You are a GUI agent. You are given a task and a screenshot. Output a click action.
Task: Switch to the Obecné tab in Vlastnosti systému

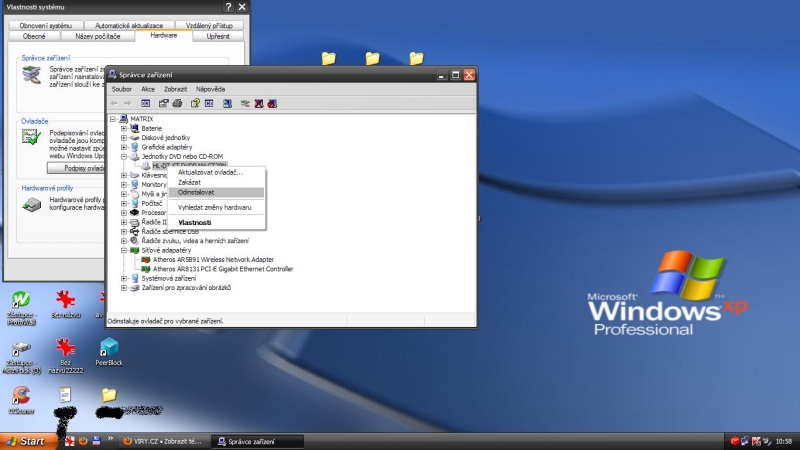(34, 36)
